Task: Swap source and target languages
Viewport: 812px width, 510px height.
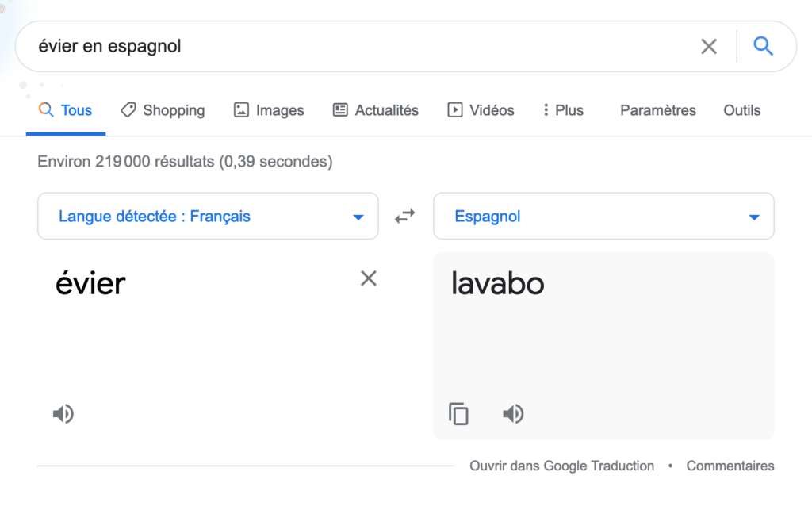Action: coord(405,216)
